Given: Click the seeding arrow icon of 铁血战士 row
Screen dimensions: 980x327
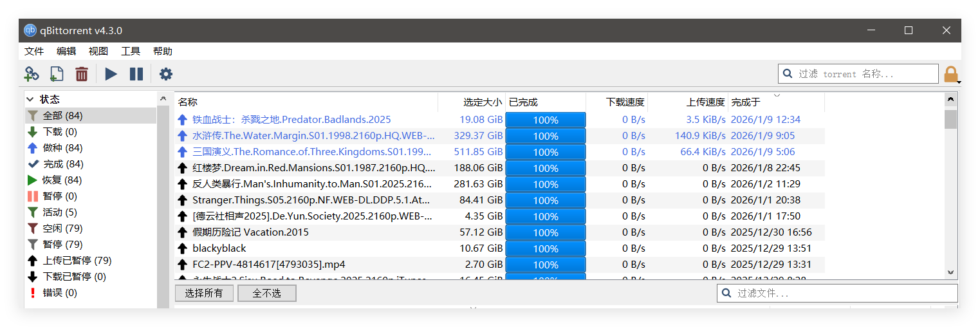Looking at the screenshot, I should coord(182,120).
